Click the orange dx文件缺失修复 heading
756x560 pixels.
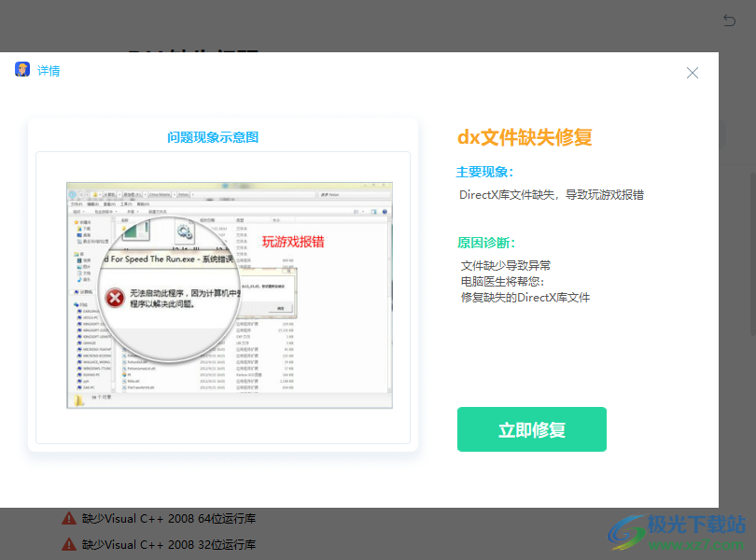[x=525, y=137]
